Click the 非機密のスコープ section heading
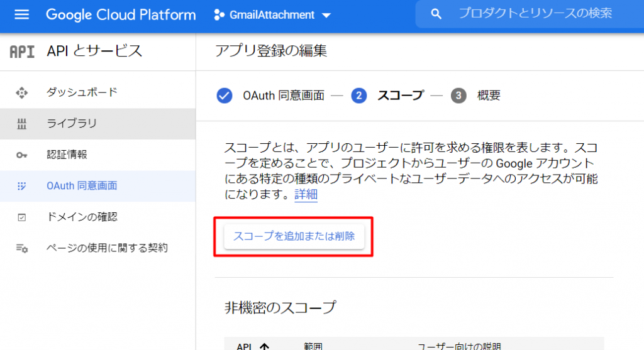Image resolution: width=644 pixels, height=350 pixels. coord(280,308)
